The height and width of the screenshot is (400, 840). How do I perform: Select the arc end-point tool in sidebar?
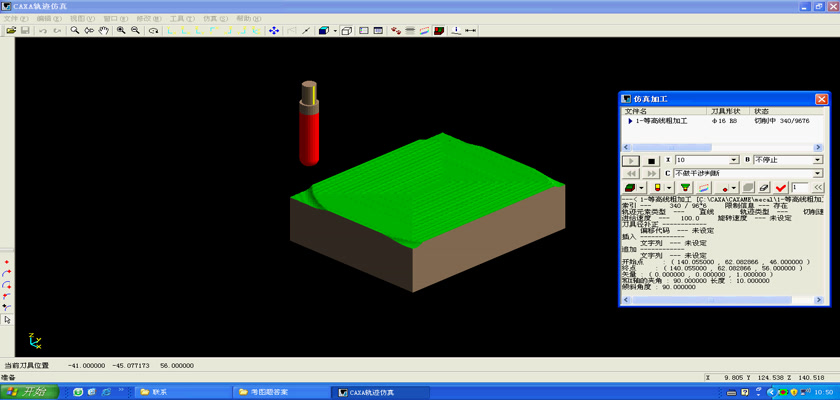(x=7, y=273)
